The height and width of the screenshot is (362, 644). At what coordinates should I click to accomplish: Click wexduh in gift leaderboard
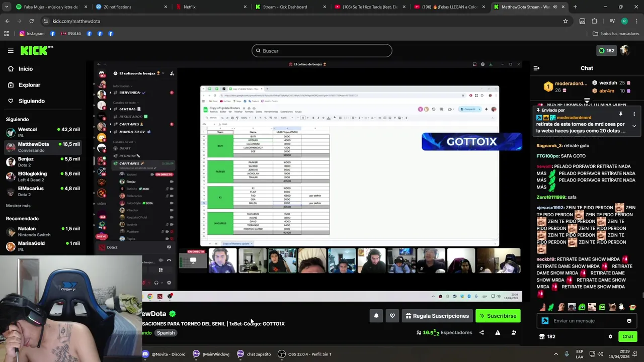click(608, 83)
